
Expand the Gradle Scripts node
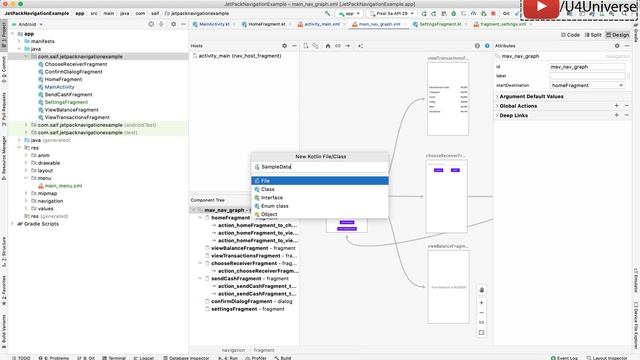click(13, 224)
